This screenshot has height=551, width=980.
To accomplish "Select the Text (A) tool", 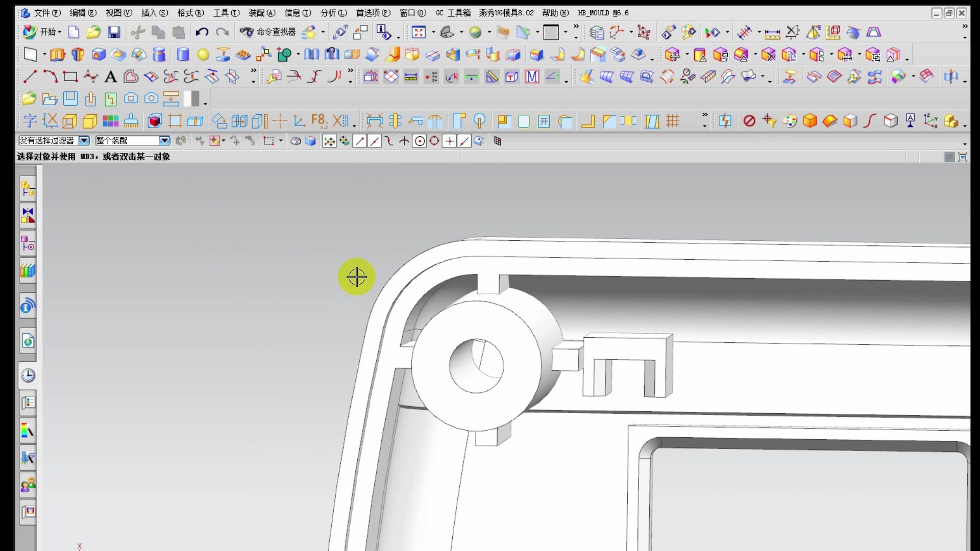I will [x=110, y=77].
